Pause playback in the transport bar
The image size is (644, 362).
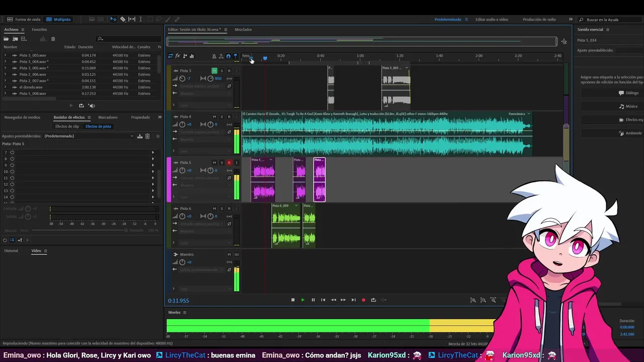[x=313, y=300]
